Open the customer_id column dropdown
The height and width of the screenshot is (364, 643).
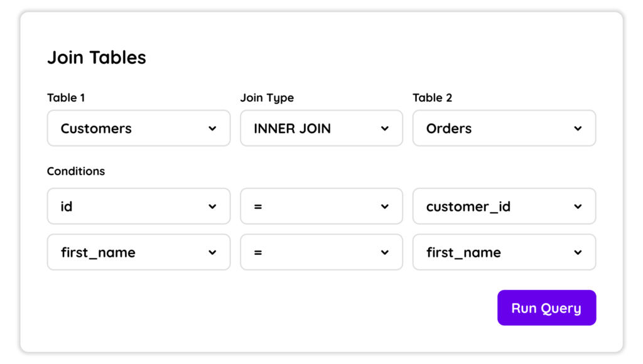[504, 206]
